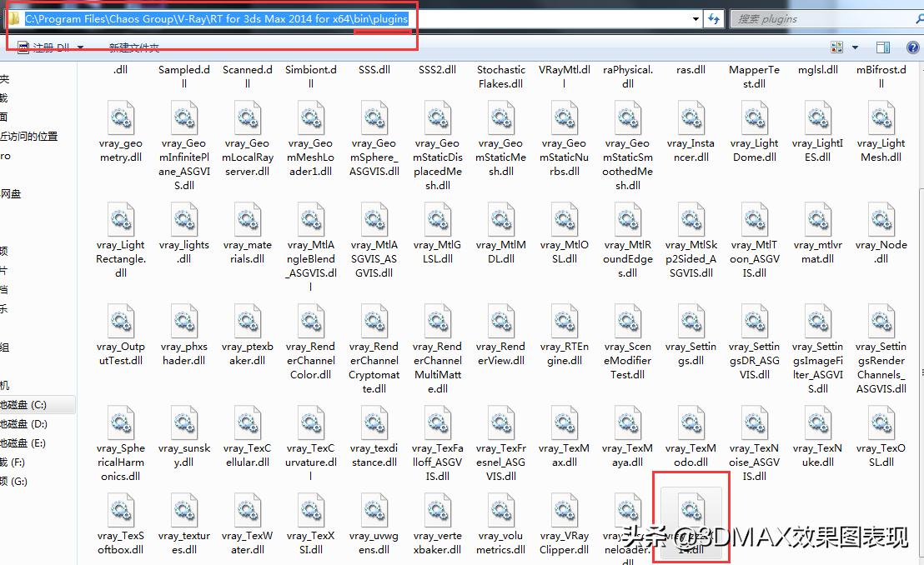Select the vray_geometry.dll file icon
924x565 pixels.
tap(120, 118)
